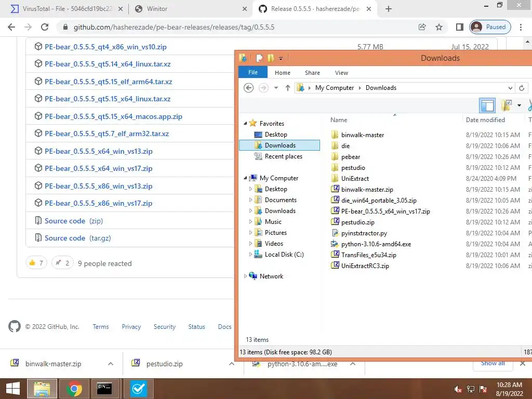Select TransFiles_e5u34.zip file
The height and width of the screenshot is (399, 532).
coord(368,255)
